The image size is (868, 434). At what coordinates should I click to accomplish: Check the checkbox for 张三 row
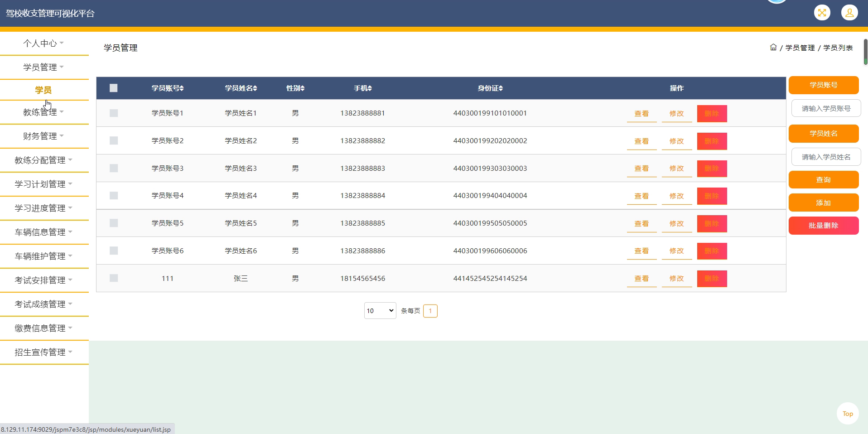click(x=114, y=278)
